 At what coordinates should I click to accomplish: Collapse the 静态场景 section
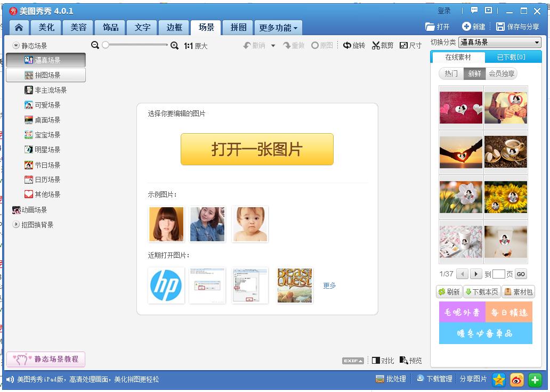click(x=16, y=46)
